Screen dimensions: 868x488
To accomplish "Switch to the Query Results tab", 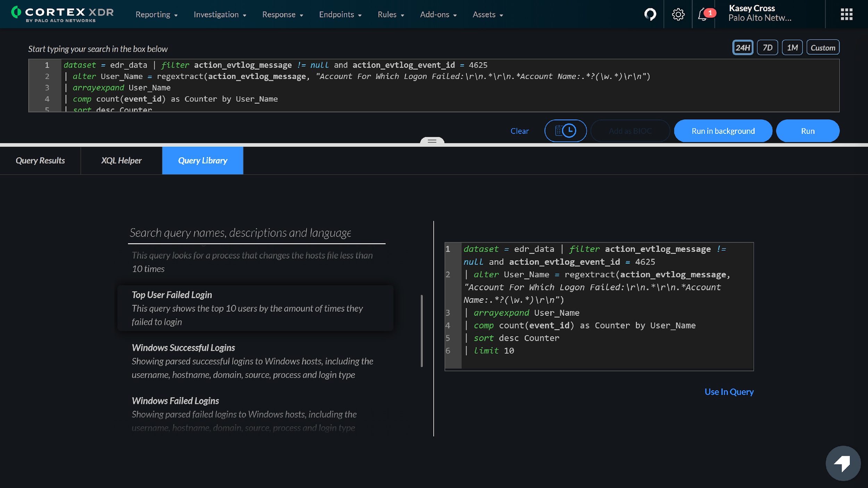I will pyautogui.click(x=40, y=160).
